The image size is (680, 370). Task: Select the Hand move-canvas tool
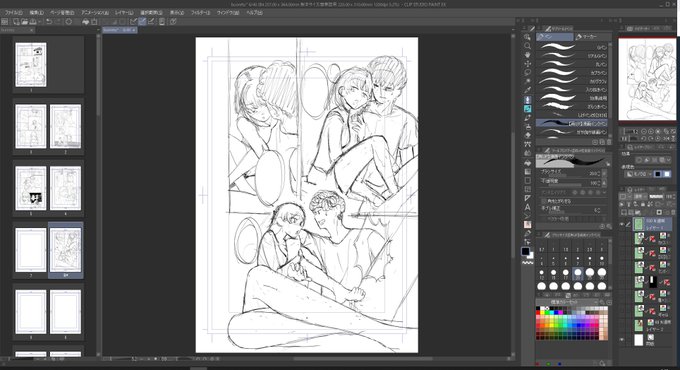click(527, 55)
